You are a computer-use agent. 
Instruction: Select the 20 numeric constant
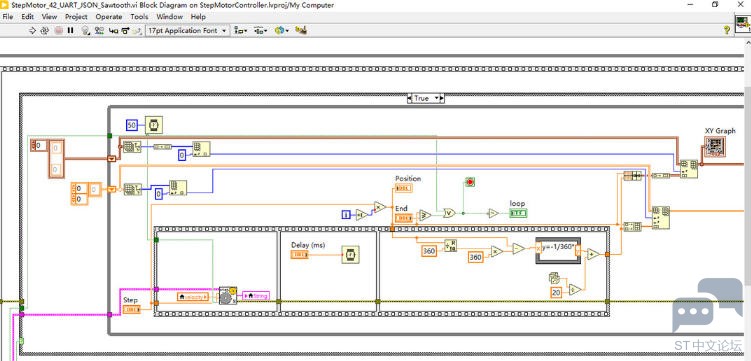click(556, 292)
